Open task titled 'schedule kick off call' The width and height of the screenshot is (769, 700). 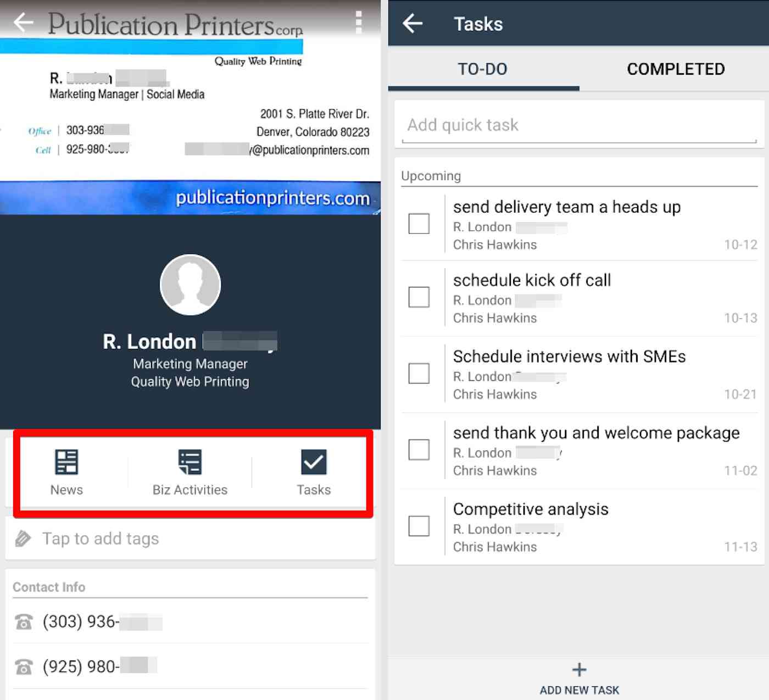coord(532,280)
